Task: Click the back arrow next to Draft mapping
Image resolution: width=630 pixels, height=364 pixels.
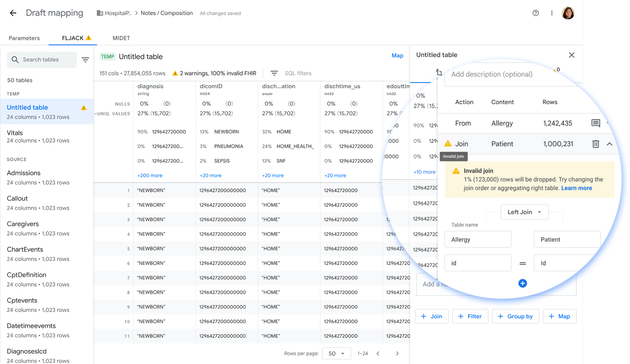Action: click(x=13, y=13)
